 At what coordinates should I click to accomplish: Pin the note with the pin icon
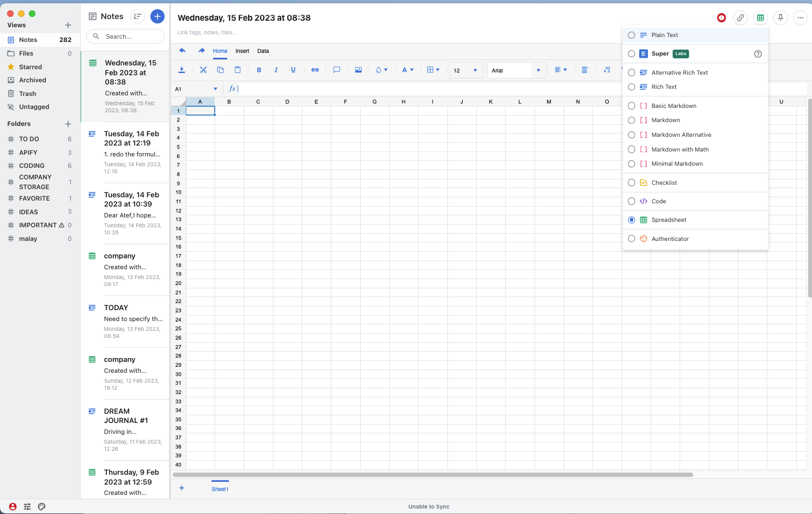click(780, 18)
